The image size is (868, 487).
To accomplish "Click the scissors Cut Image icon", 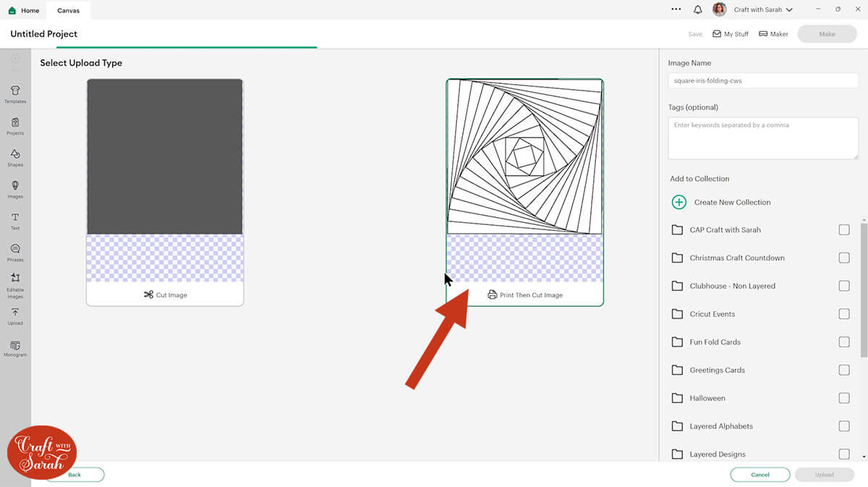I will coord(148,295).
